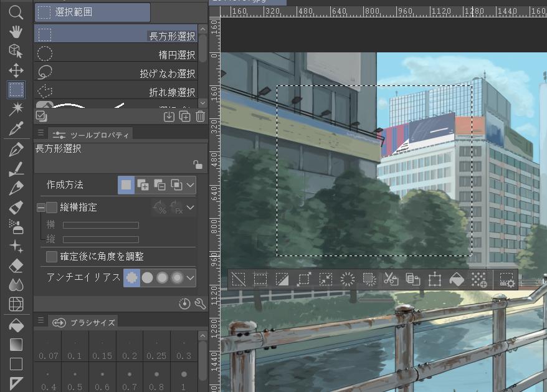The width and height of the screenshot is (547, 392).
Task: Click reset tool property to default icon
Action: [184, 304]
